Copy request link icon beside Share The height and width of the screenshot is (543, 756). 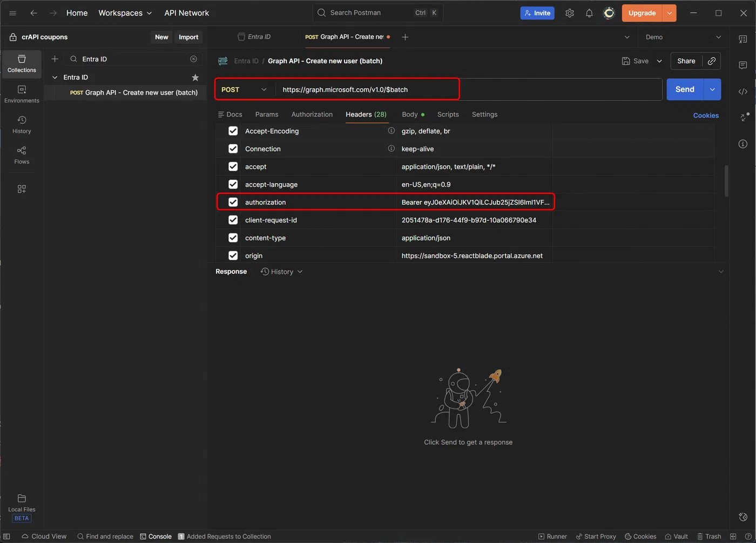(712, 61)
